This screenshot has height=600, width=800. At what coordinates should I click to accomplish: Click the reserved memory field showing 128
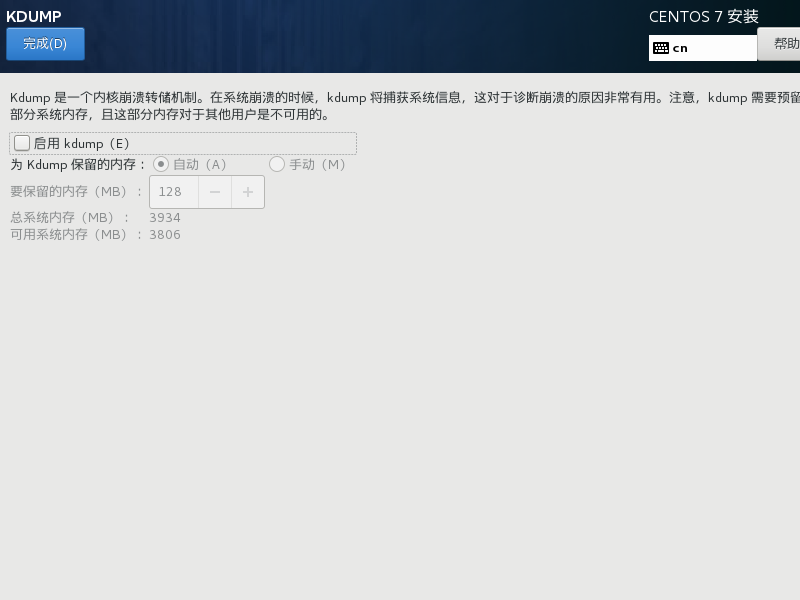coord(174,192)
